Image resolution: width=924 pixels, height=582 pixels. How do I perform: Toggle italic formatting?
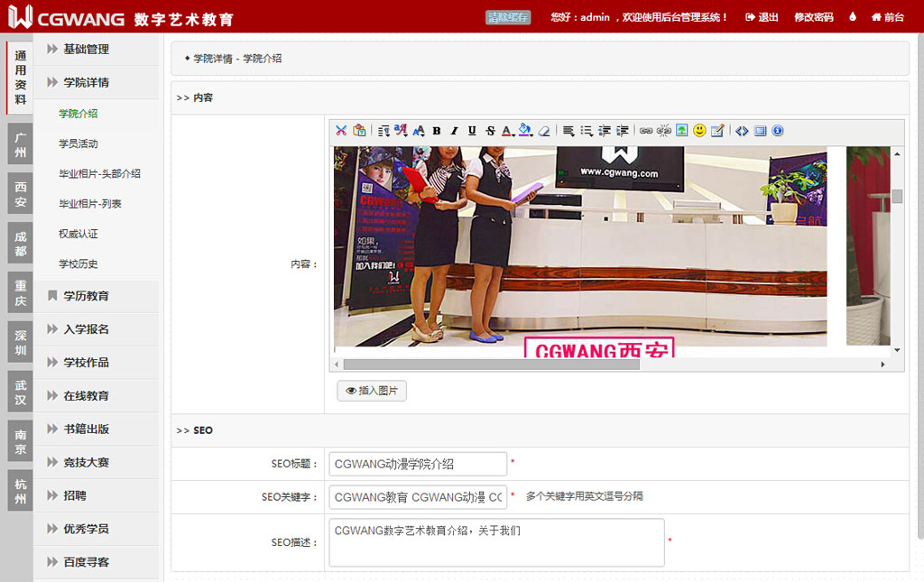pos(455,131)
